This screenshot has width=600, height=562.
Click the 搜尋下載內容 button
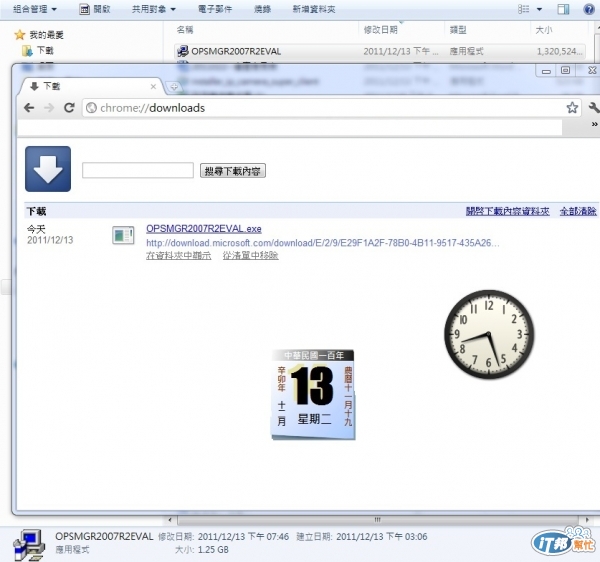[x=233, y=171]
